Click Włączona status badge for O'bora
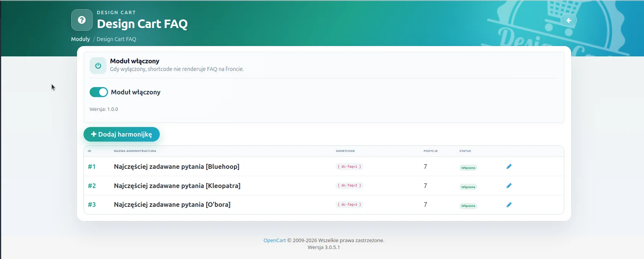 (x=468, y=206)
